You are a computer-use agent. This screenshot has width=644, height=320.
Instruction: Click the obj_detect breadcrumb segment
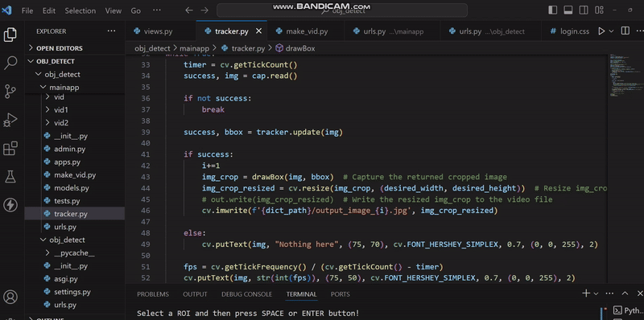point(152,48)
